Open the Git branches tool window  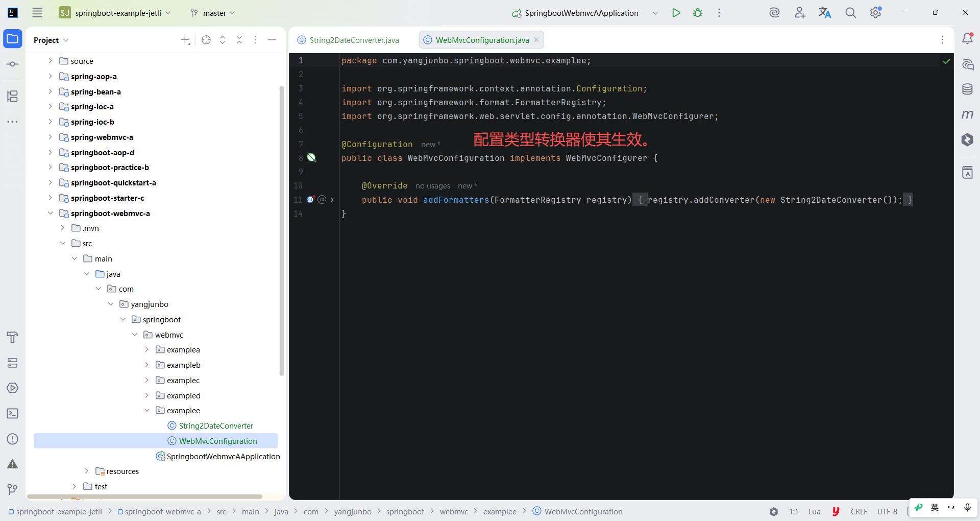coord(13,489)
